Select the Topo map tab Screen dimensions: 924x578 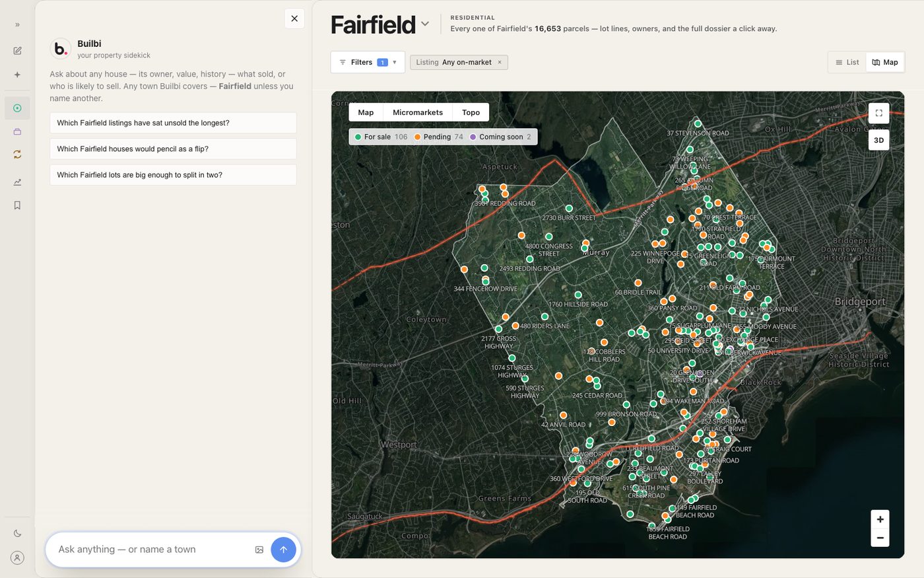coord(471,112)
